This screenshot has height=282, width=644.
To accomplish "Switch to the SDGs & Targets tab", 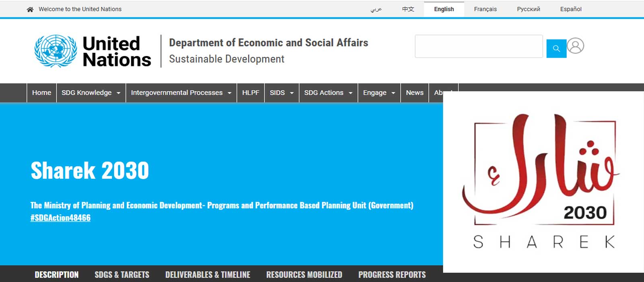I will tap(122, 275).
